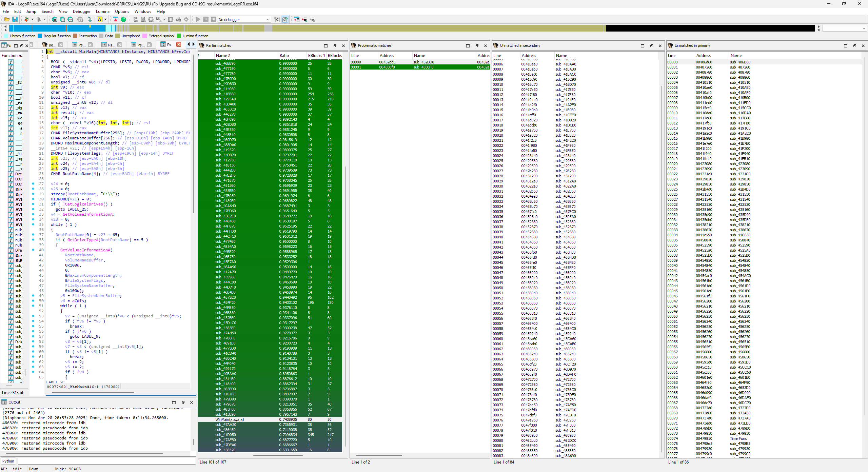Click the Diaphora icon in Problematic matches header
Screen dimensions: 868x472
point(354,45)
